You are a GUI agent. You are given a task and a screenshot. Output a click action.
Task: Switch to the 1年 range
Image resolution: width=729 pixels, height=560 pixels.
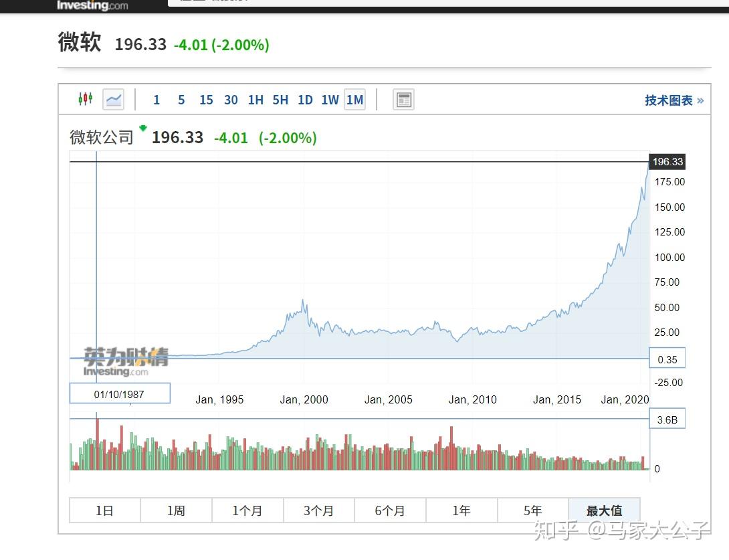[461, 510]
